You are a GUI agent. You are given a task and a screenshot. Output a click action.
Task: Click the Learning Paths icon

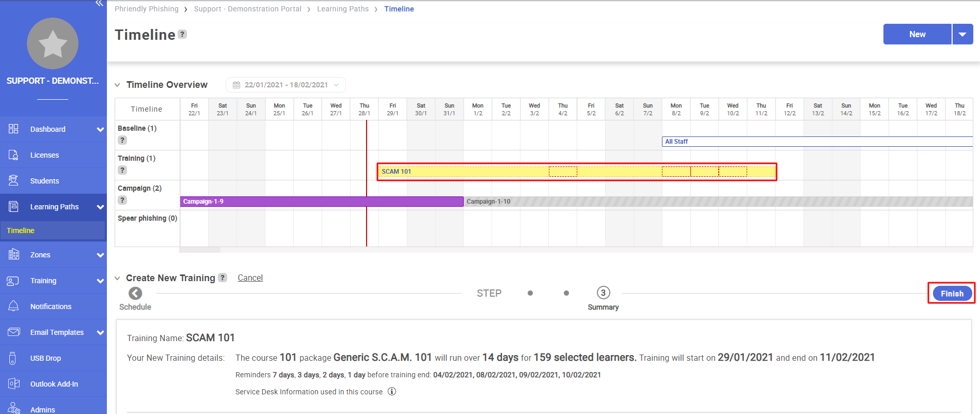[13, 206]
